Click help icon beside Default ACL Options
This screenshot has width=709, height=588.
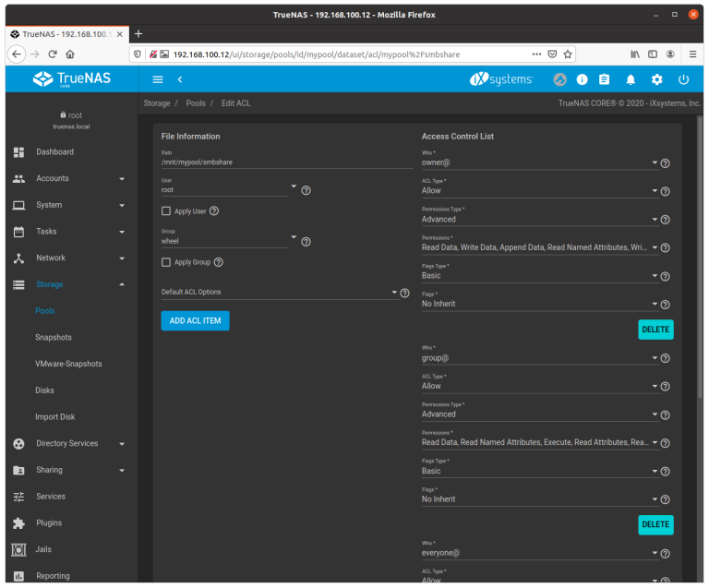[x=404, y=293]
